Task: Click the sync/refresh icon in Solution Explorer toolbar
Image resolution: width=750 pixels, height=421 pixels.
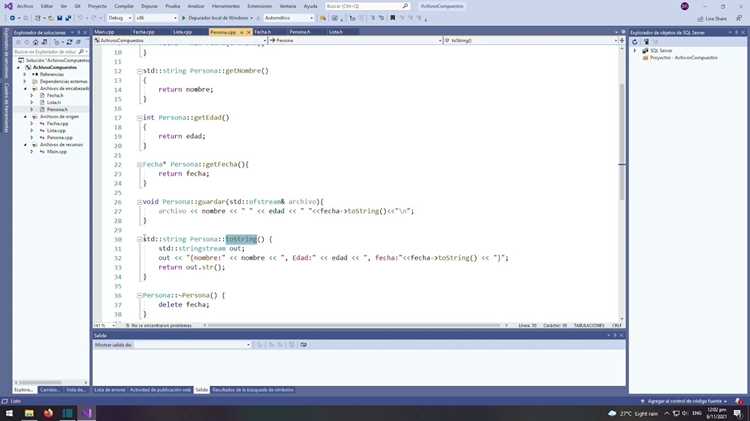Action: tap(69, 42)
